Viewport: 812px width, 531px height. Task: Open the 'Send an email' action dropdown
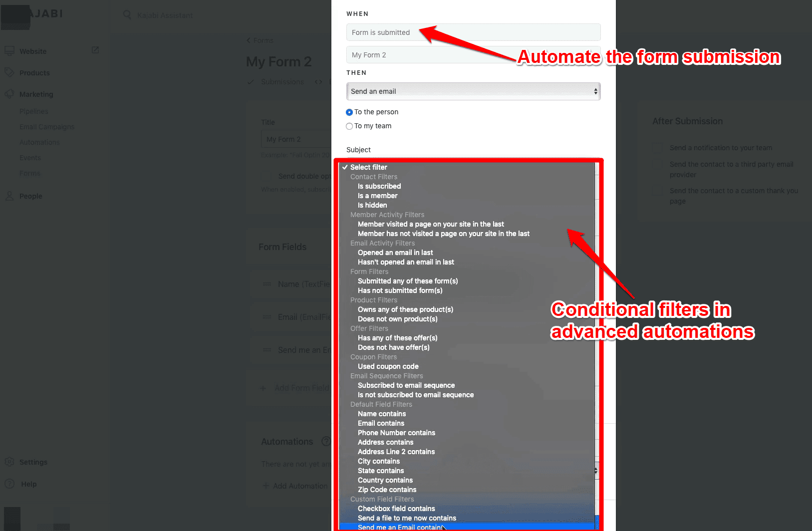(473, 91)
